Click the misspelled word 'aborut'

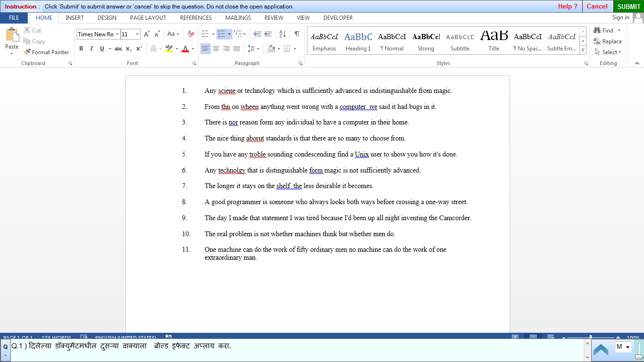255,138
